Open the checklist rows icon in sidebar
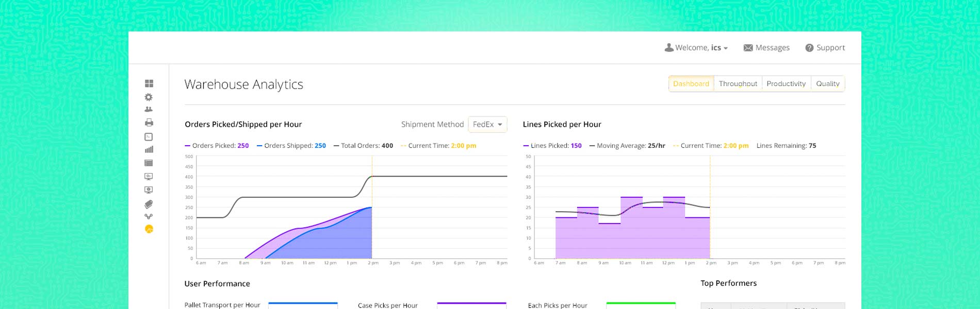Screen dimensions: 980x309 click(x=149, y=163)
